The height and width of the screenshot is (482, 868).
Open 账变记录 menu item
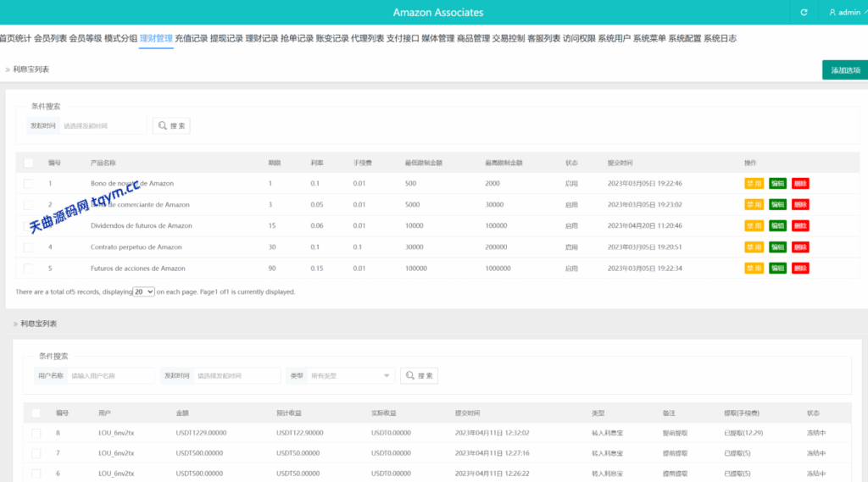click(332, 38)
